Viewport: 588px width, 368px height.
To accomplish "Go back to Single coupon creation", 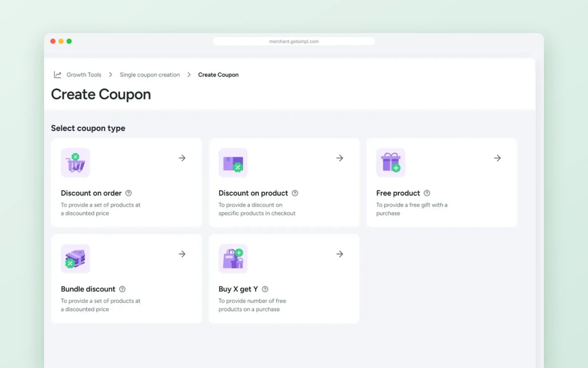I will tap(150, 75).
